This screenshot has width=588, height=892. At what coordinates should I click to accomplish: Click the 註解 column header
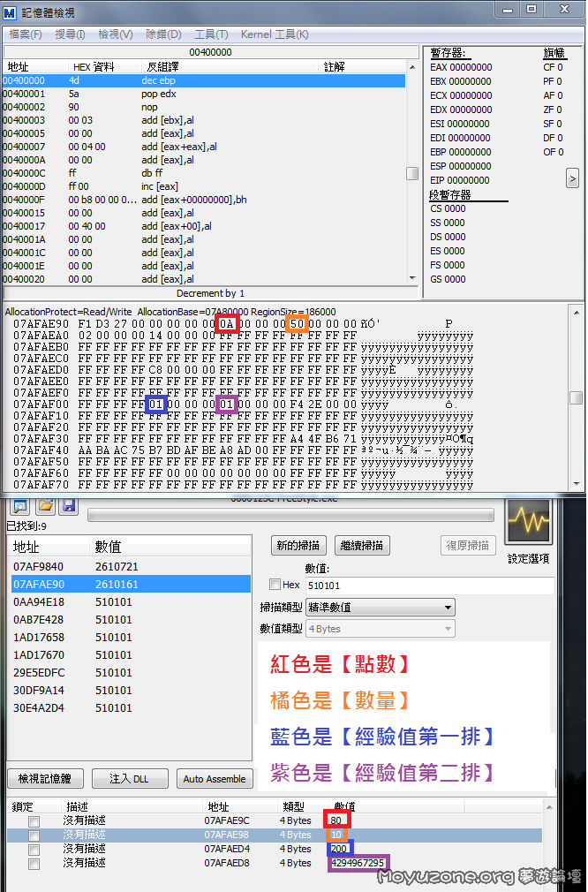(x=362, y=66)
